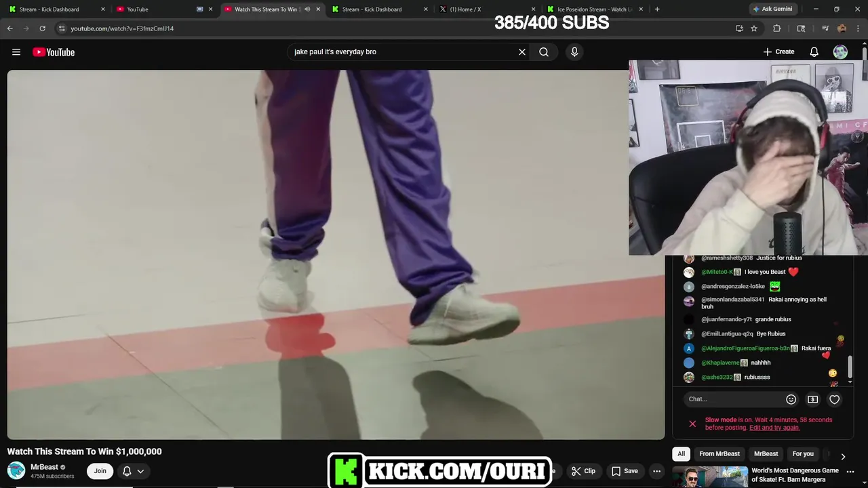Dismiss the slow mode warning X

(692, 424)
